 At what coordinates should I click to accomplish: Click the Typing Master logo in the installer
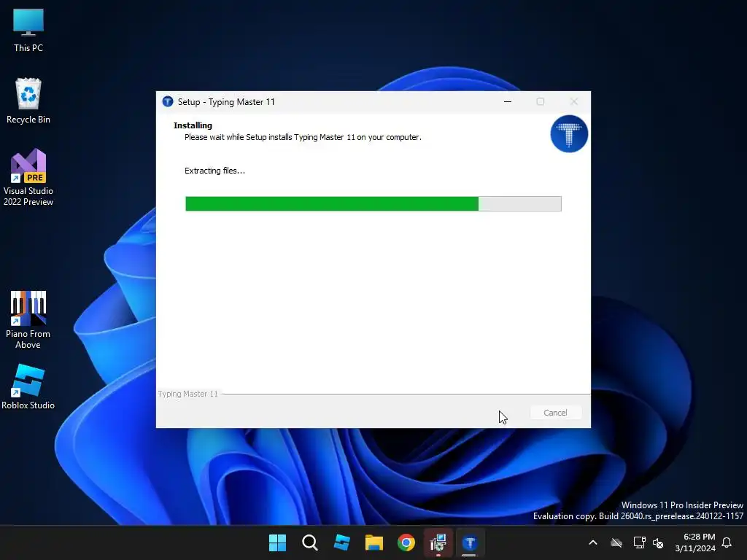coord(569,134)
